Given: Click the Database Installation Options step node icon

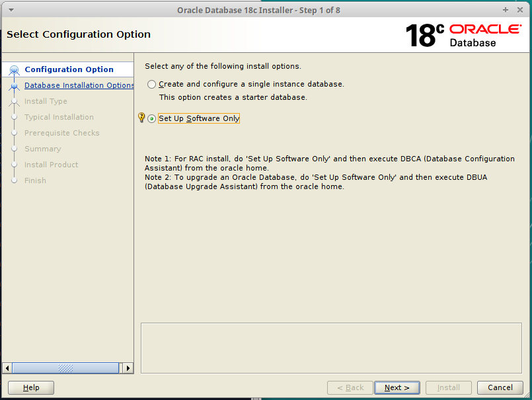Looking at the screenshot, I should [15, 86].
